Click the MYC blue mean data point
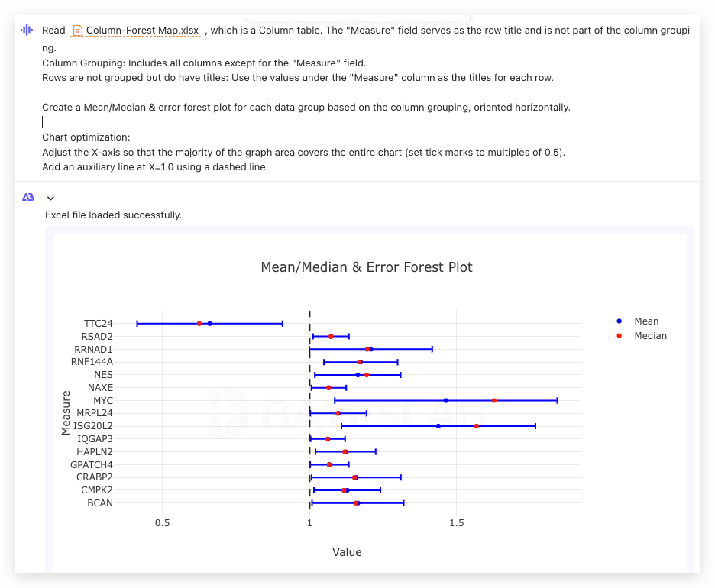Screen dimensions: 715x588 pyautogui.click(x=446, y=401)
